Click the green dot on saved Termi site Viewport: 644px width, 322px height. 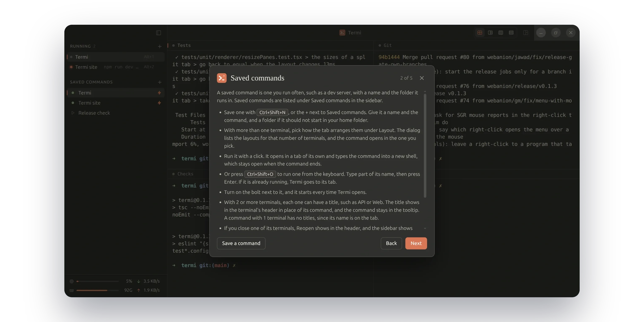73,103
